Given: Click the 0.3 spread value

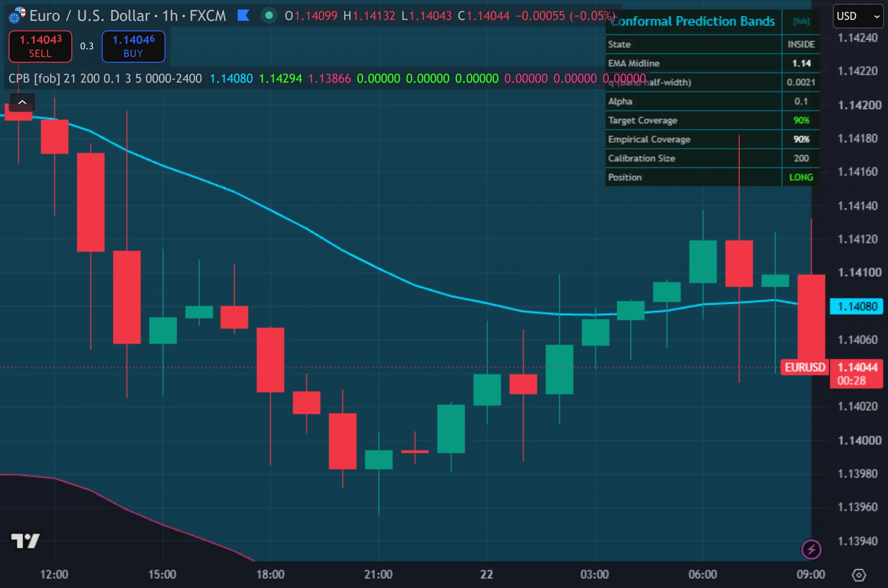Looking at the screenshot, I should pyautogui.click(x=86, y=46).
